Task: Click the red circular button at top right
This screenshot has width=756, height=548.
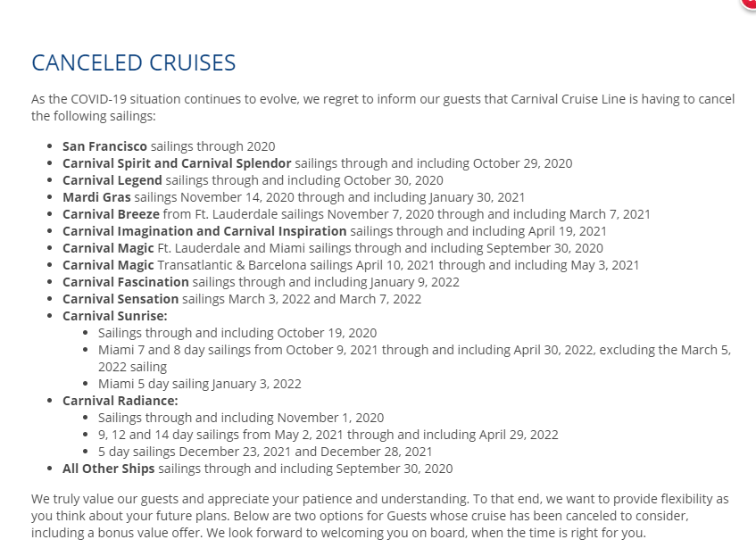Action: pos(750,3)
